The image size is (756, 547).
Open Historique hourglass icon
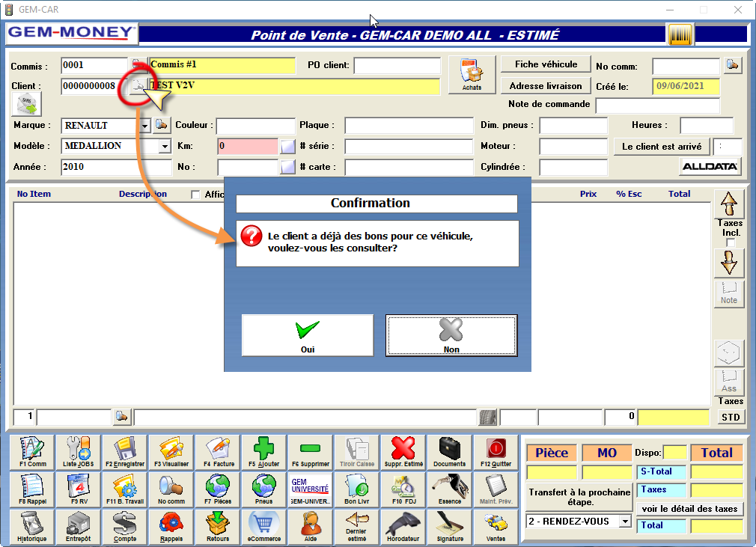[32, 527]
